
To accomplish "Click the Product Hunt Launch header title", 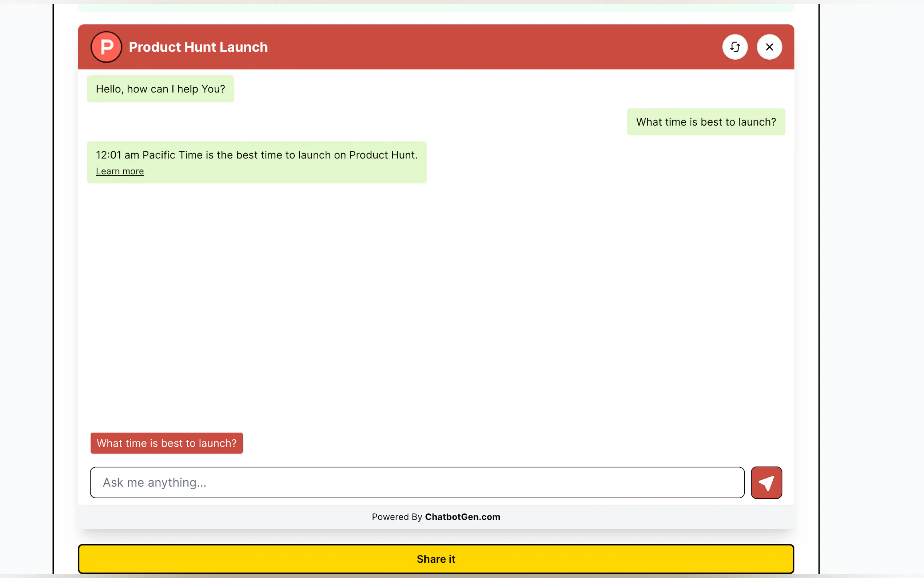I will click(x=198, y=47).
